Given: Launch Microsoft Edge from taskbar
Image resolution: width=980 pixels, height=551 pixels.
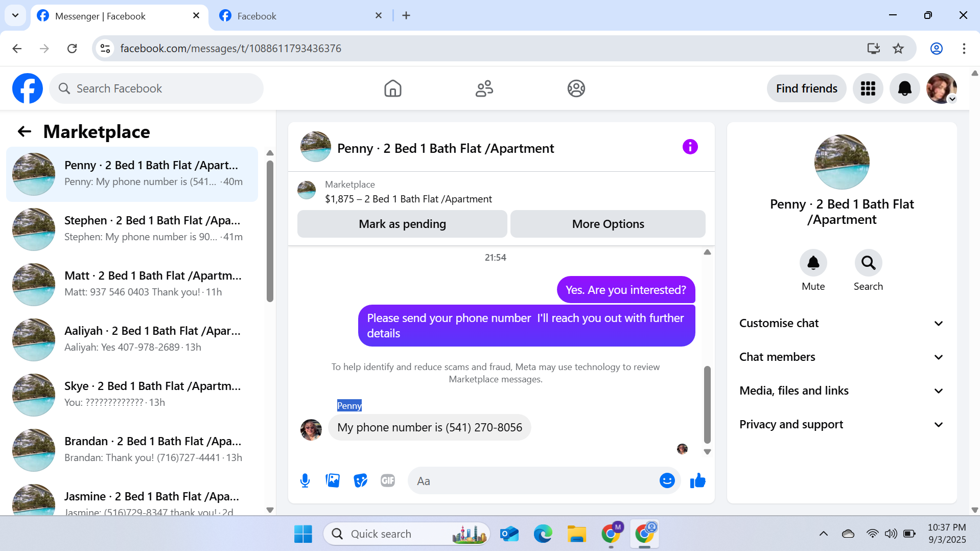Looking at the screenshot, I should 543,534.
